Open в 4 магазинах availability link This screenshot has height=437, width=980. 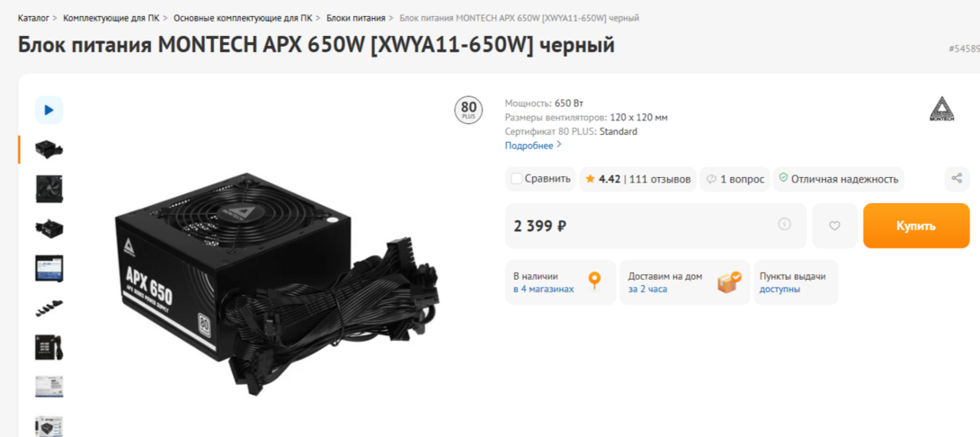point(543,289)
